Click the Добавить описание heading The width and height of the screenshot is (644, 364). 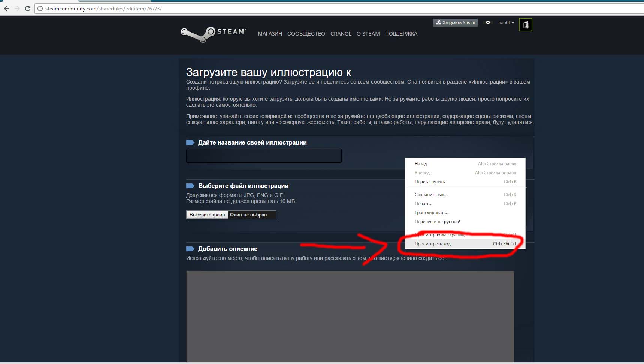pos(228,249)
